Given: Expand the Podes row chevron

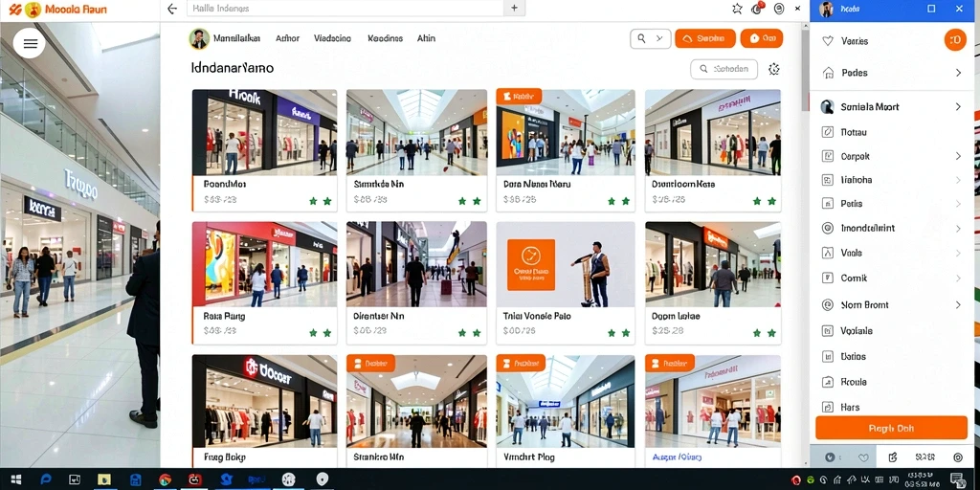Looking at the screenshot, I should (958, 73).
